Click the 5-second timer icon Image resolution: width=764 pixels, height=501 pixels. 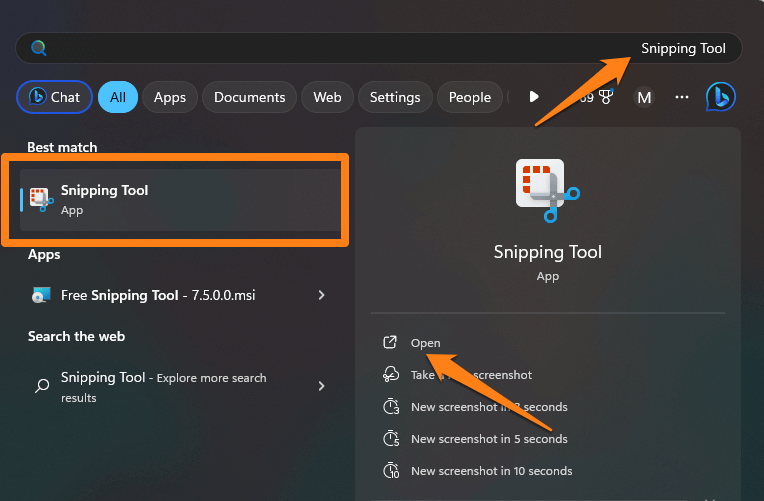(391, 439)
